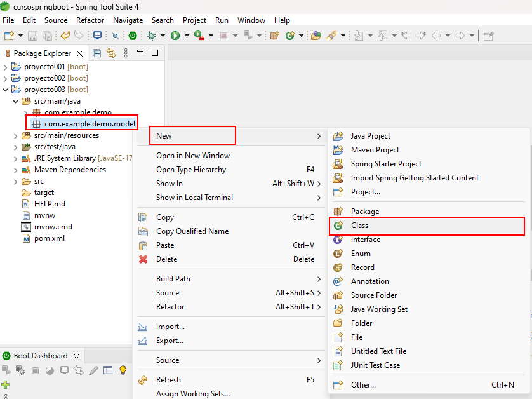The width and height of the screenshot is (532, 399).
Task: Click the Debug bug icon
Action: point(151,36)
